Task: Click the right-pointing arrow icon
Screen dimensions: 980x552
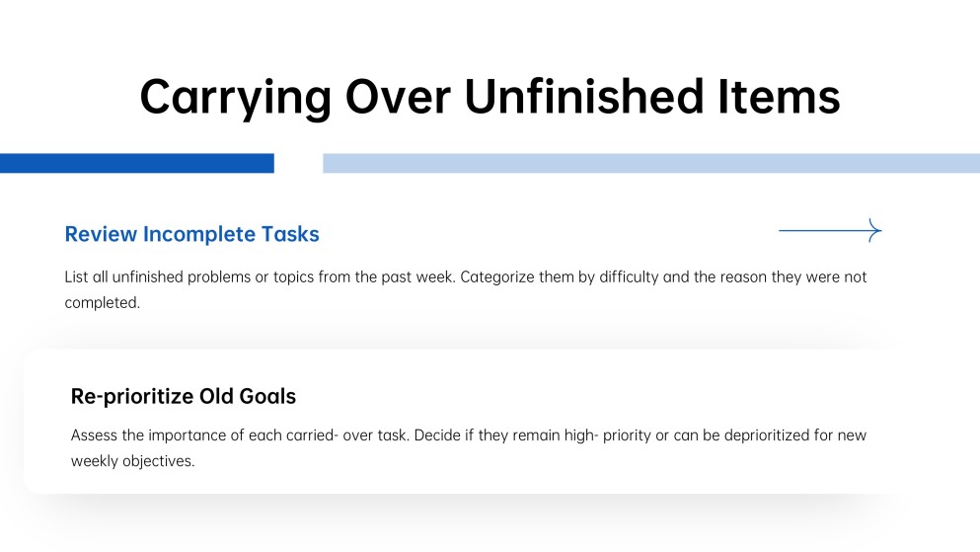Action: [830, 231]
